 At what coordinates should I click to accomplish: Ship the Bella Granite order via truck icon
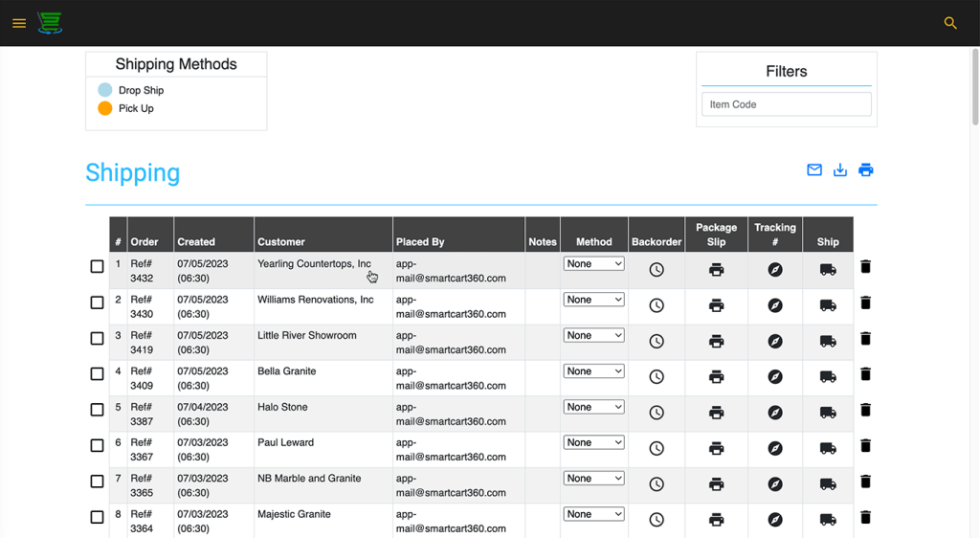coord(828,377)
